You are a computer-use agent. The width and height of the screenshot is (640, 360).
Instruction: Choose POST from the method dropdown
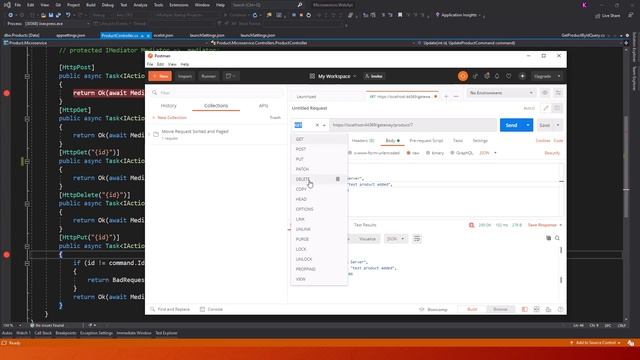click(x=319, y=149)
